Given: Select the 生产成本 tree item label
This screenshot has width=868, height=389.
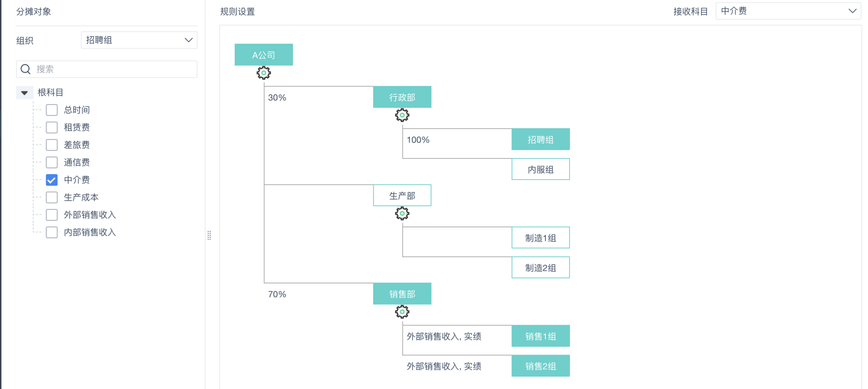Looking at the screenshot, I should coord(81,197).
